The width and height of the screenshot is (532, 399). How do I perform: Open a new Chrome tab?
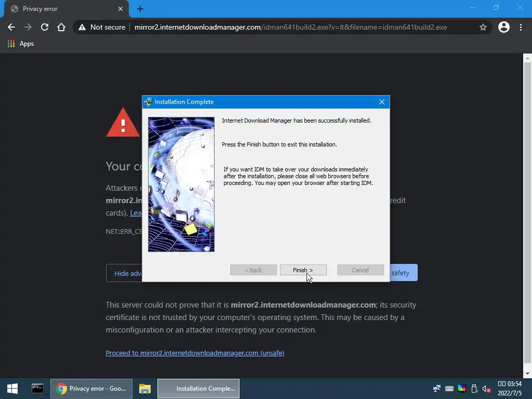tap(140, 9)
